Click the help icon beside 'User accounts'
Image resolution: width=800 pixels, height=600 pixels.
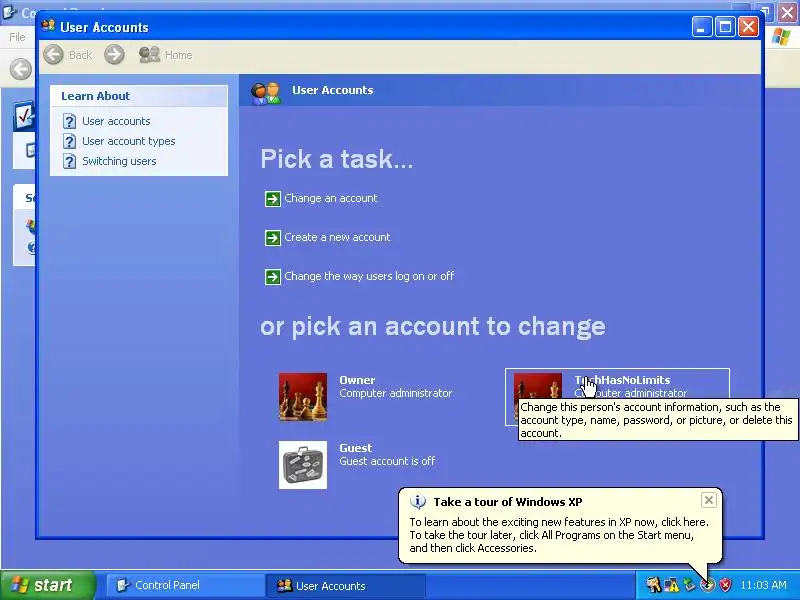click(x=69, y=121)
